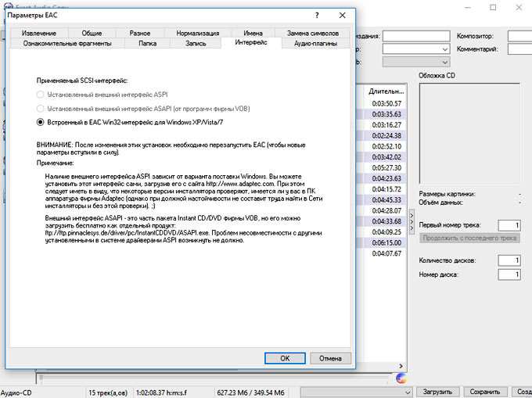Click the Первый номер трека field
This screenshot has height=398, width=532.
(508, 224)
